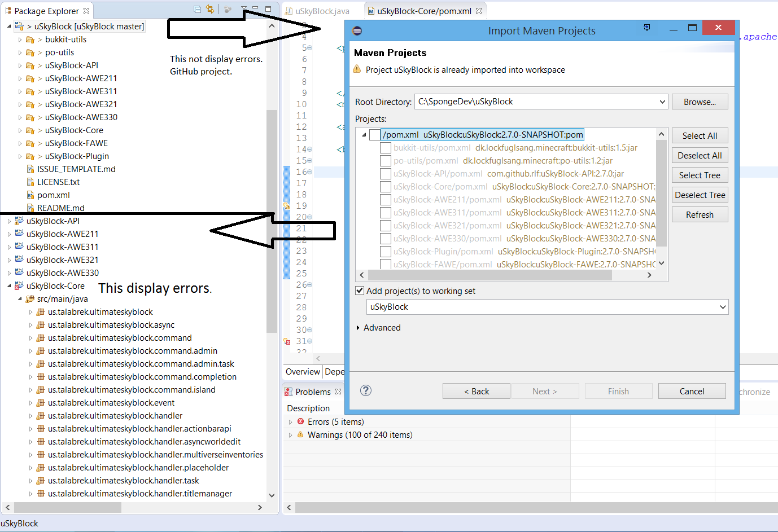The image size is (778, 532).
Task: Click Back button in import wizard
Action: tap(477, 391)
